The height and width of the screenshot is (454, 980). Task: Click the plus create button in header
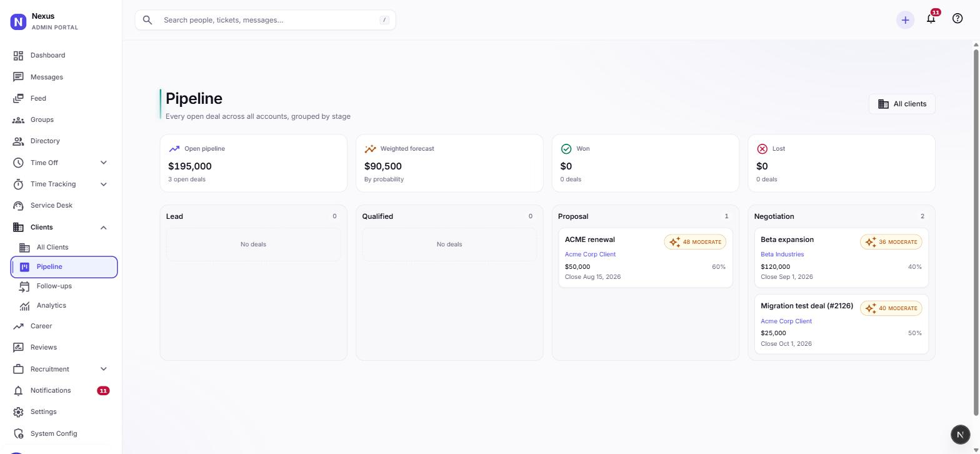click(x=905, y=20)
